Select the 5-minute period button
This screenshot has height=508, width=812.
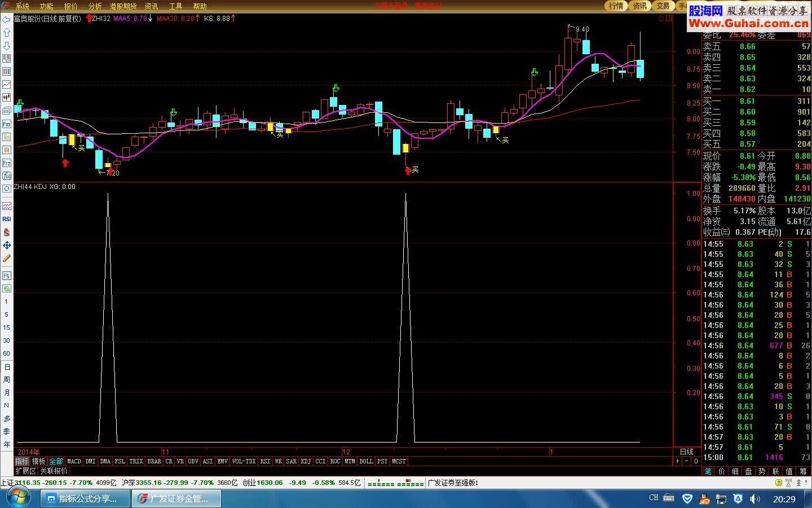coord(7,315)
